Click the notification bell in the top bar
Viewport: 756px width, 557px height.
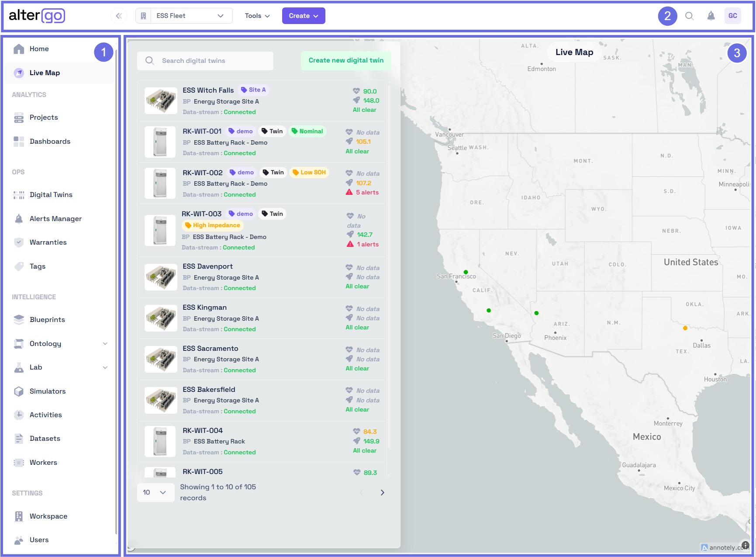(711, 16)
